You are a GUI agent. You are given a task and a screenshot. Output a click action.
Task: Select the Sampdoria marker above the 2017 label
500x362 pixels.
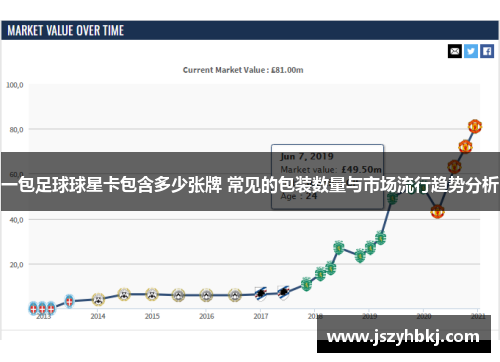[x=261, y=294]
